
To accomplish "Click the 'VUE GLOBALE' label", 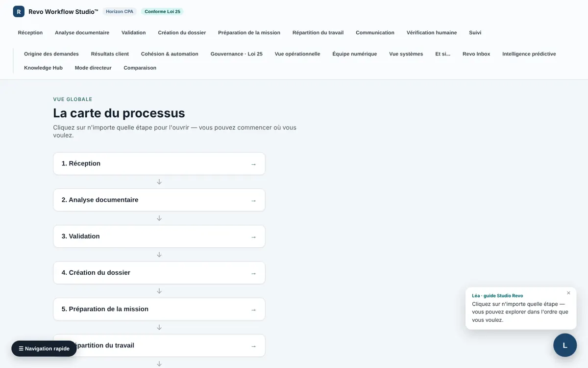I will coord(73,99).
